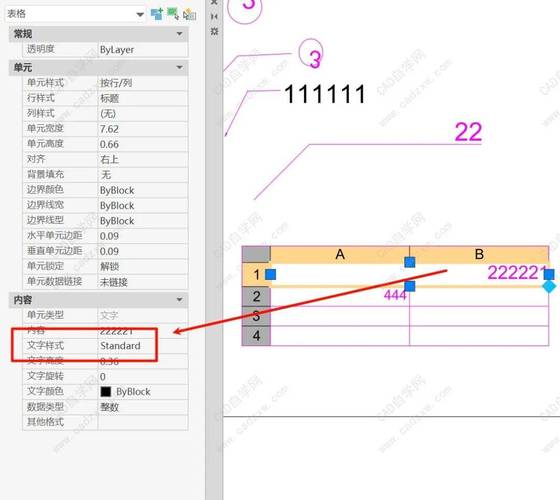Click the black 文字颜色 ByBlock swatch
The width and height of the screenshot is (560, 500).
(x=105, y=392)
